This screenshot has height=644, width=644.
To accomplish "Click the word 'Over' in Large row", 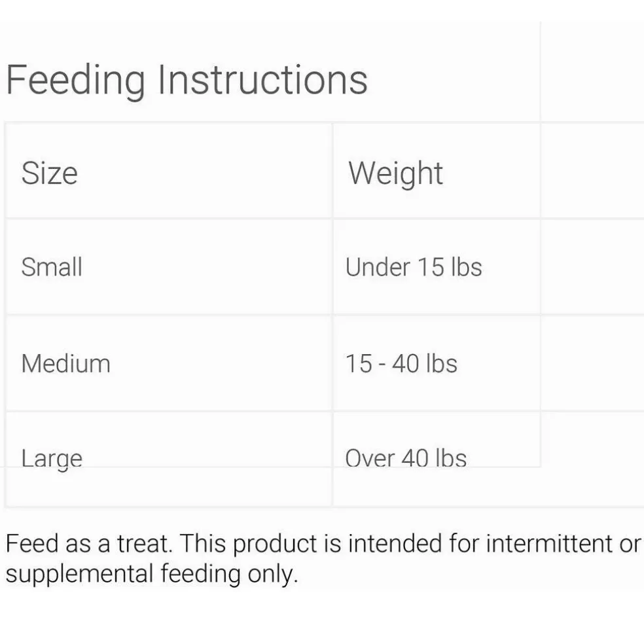I will [x=370, y=458].
